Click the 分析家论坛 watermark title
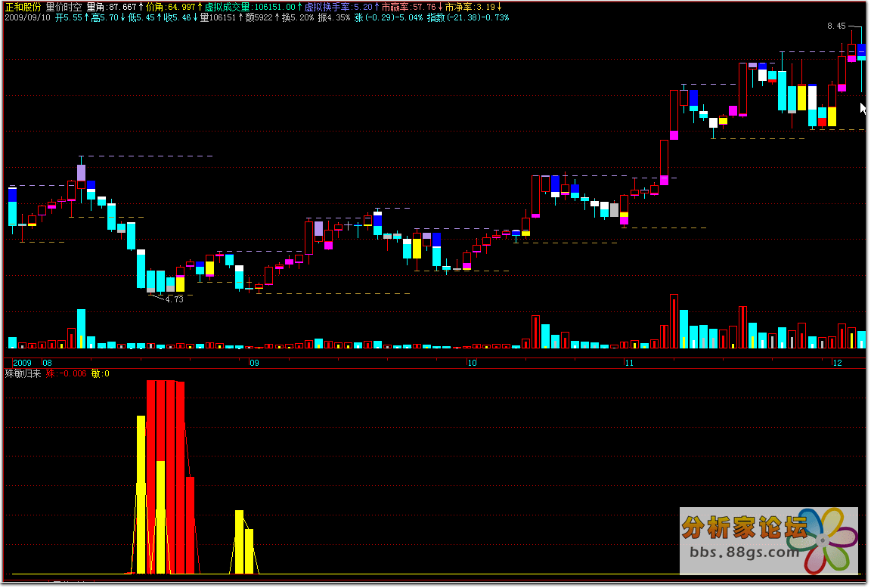The image size is (871, 588). point(745,527)
